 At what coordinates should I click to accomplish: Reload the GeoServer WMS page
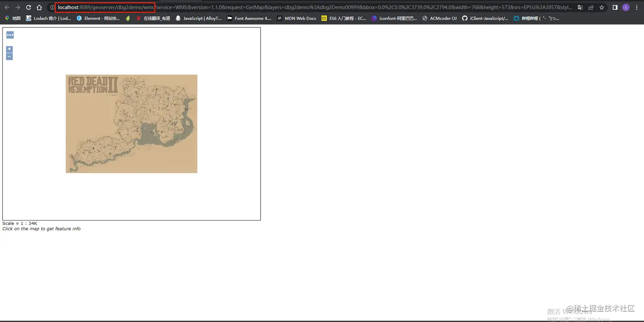pyautogui.click(x=29, y=7)
